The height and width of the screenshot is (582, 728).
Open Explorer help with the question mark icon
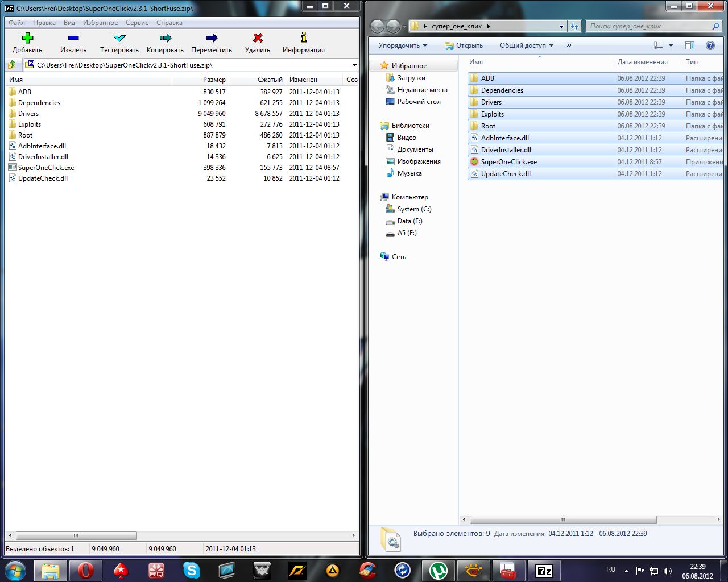click(x=710, y=45)
